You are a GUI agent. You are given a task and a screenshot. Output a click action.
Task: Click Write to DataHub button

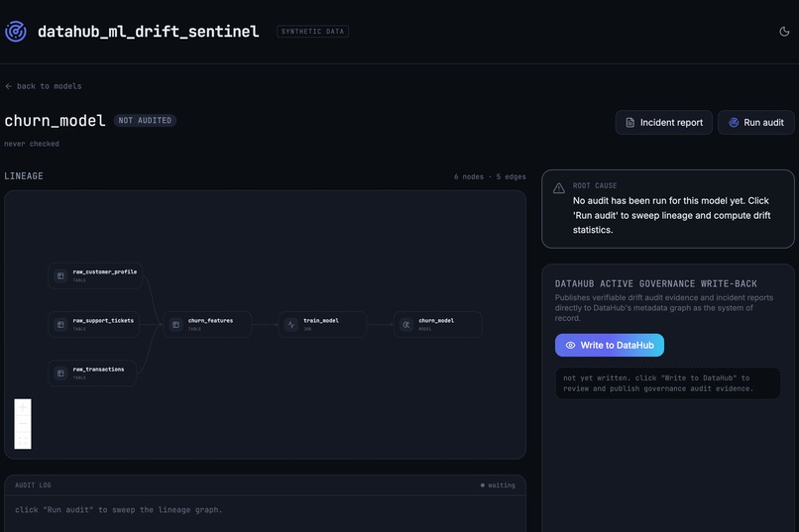tap(610, 345)
